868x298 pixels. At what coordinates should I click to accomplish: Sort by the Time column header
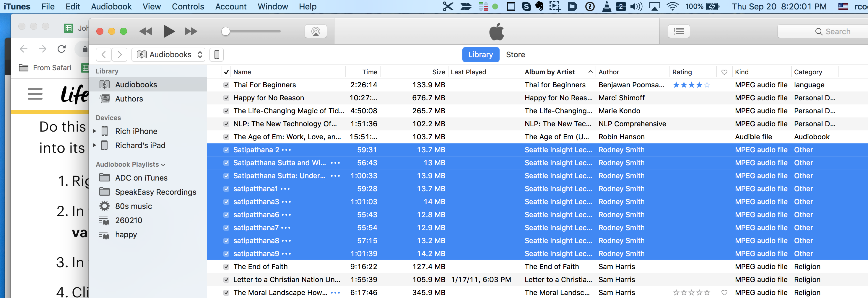363,72
